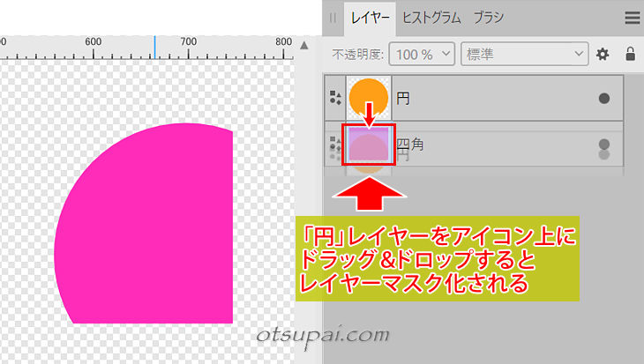Click the orange circle layer thumbnail
The width and height of the screenshot is (644, 364).
pos(369,95)
